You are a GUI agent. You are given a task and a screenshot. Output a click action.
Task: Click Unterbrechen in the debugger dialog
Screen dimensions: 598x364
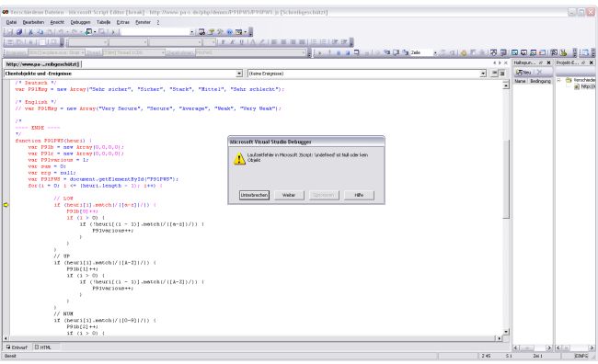254,195
